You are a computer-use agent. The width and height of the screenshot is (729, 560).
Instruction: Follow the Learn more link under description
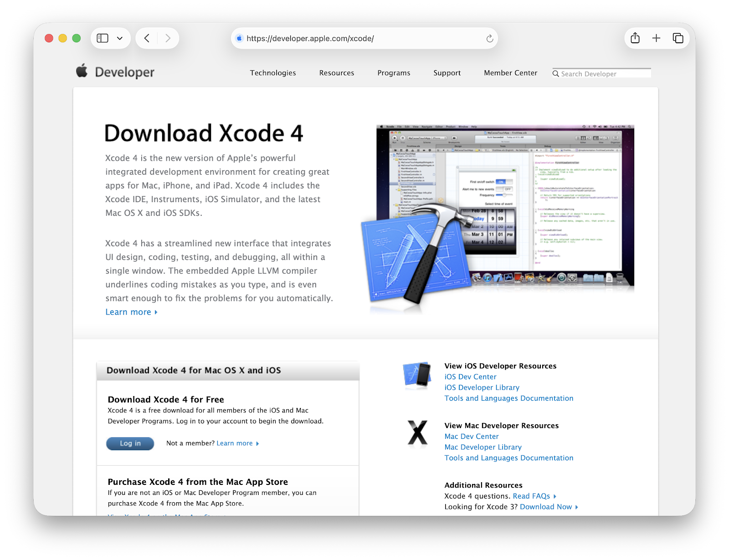pos(131,312)
